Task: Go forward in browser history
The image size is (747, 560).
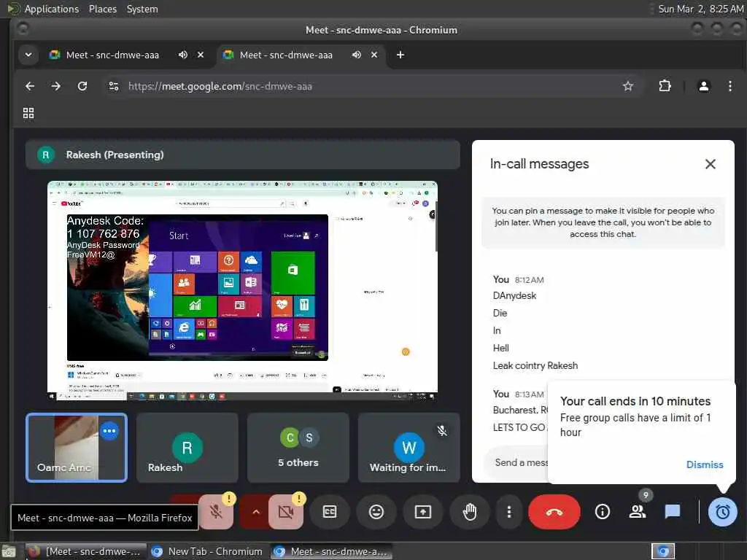Action: [55, 86]
